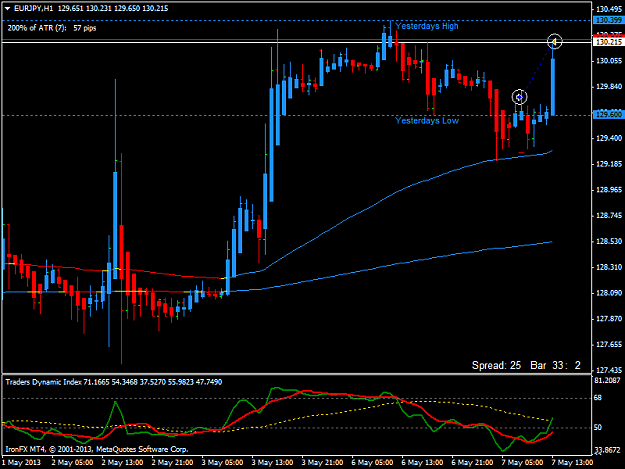This screenshot has width=625, height=469.
Task: Click the blue trade entry marker near 129.75
Action: point(519,97)
